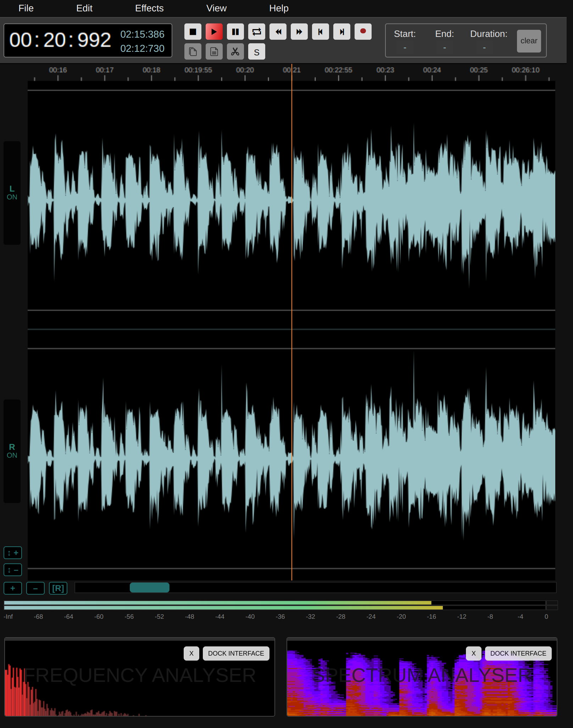Toggle the R channel ON switch
573x728 pixels.
(12, 451)
